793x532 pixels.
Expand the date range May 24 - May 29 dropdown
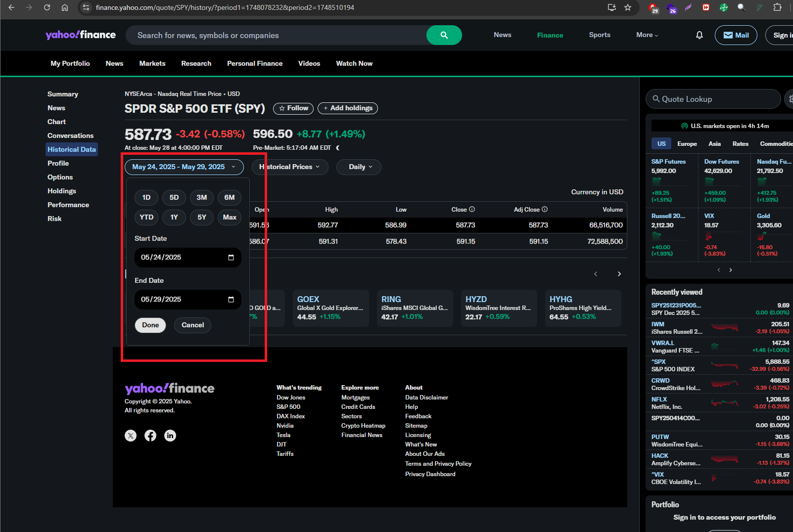[184, 167]
